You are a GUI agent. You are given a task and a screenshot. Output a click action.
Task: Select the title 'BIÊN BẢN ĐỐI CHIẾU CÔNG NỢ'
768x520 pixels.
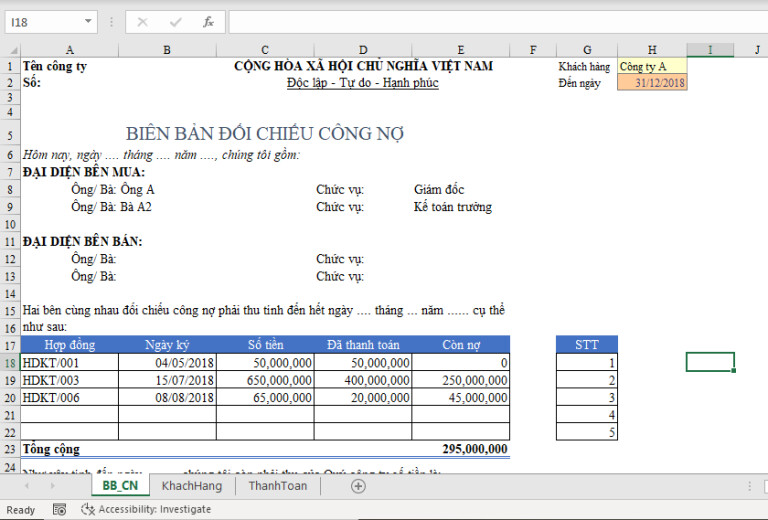(x=265, y=134)
